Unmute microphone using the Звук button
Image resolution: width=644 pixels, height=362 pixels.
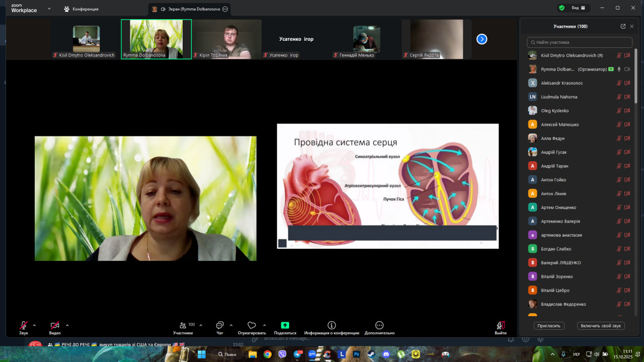pos(24,326)
